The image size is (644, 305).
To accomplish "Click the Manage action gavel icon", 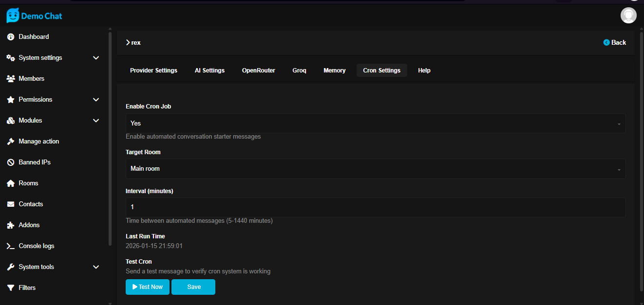I will click(11, 142).
